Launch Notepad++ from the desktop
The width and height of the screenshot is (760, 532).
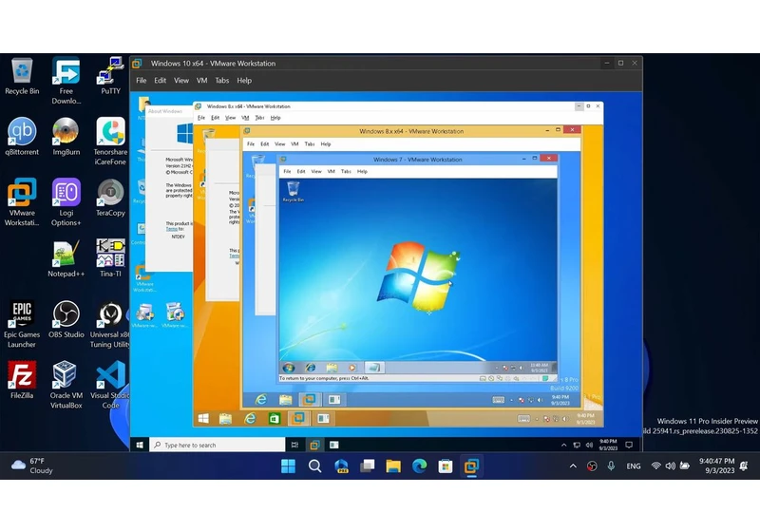tap(66, 258)
